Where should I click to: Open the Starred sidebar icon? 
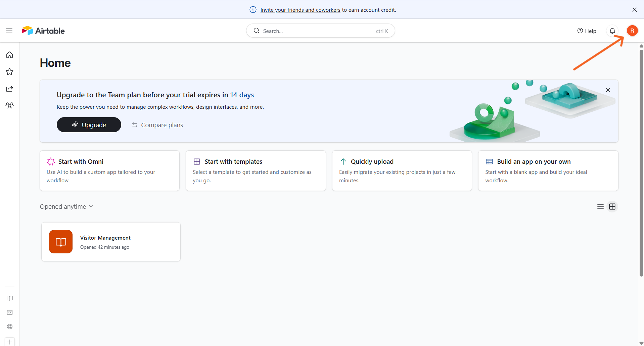pos(10,71)
